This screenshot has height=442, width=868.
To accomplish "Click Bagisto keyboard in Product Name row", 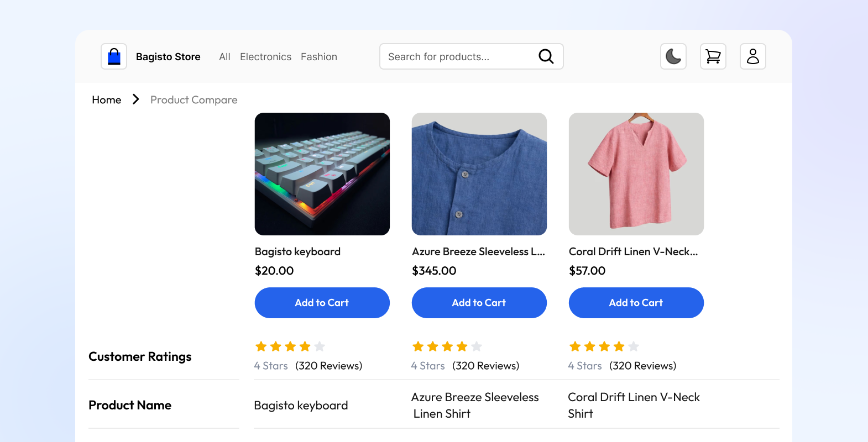I will point(301,406).
